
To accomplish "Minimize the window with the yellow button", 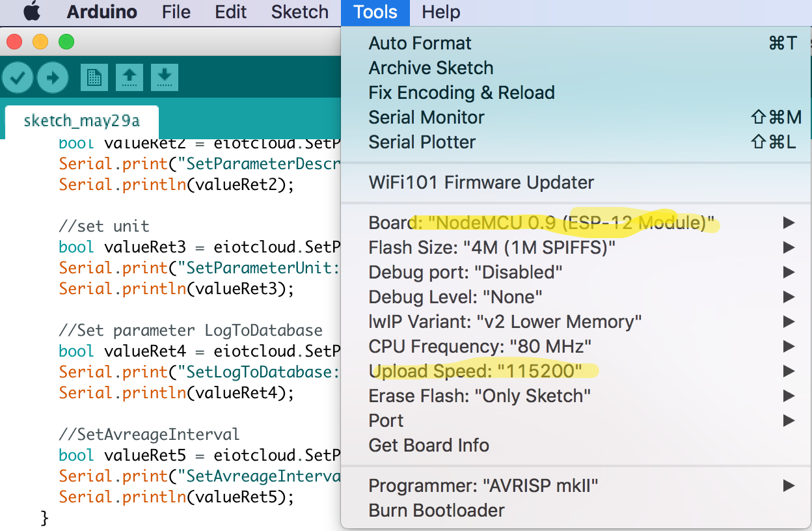I will point(40,42).
